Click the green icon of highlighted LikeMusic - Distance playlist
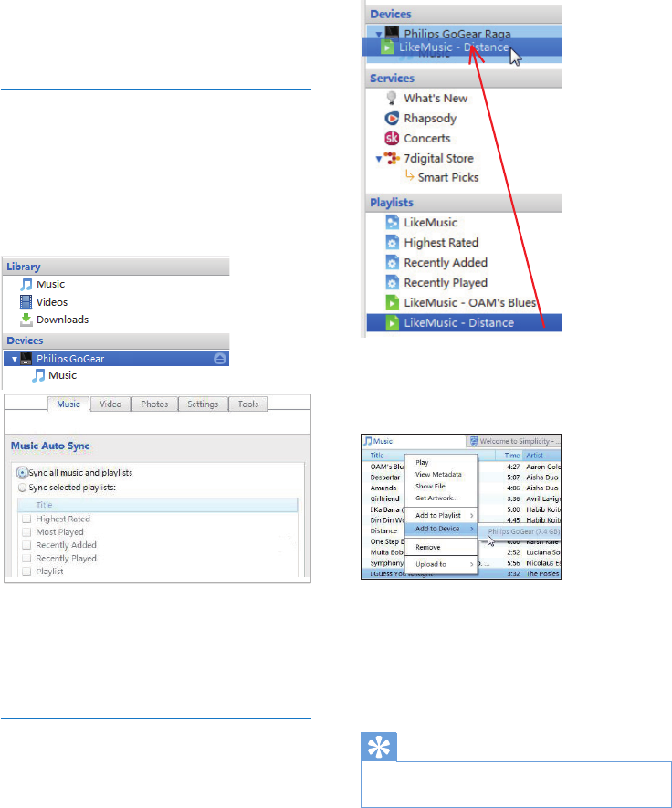This screenshot has width=672, height=808. 393,323
